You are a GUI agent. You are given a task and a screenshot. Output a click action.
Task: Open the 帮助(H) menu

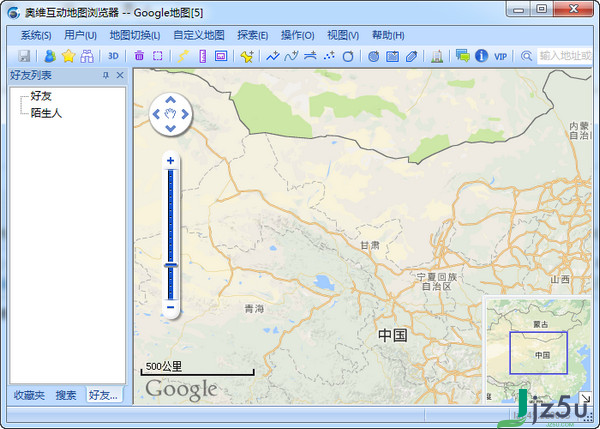(388, 35)
